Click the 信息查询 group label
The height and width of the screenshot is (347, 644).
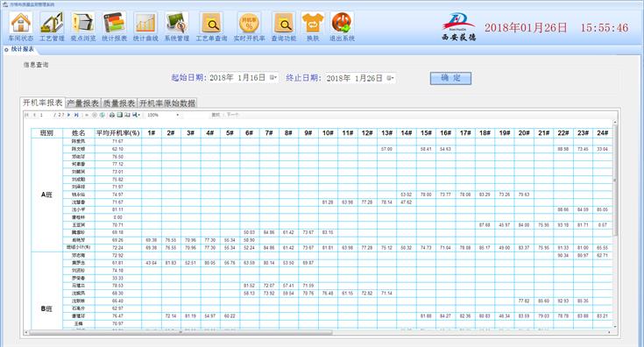[36, 65]
